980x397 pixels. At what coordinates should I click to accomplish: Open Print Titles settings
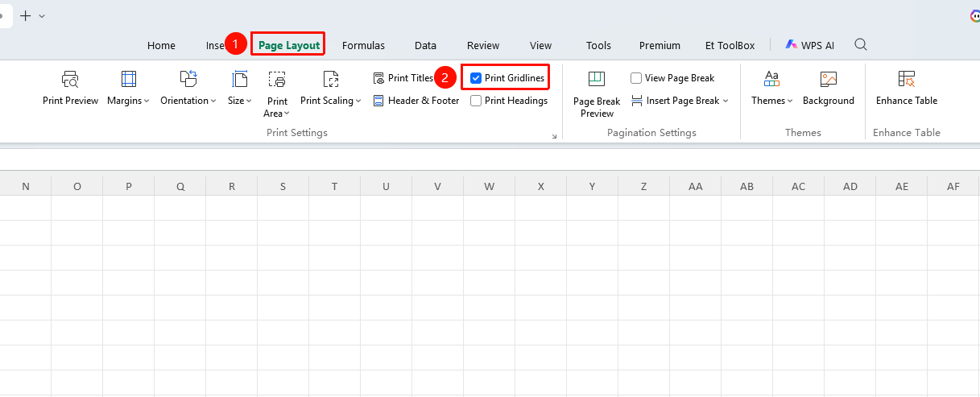click(403, 78)
